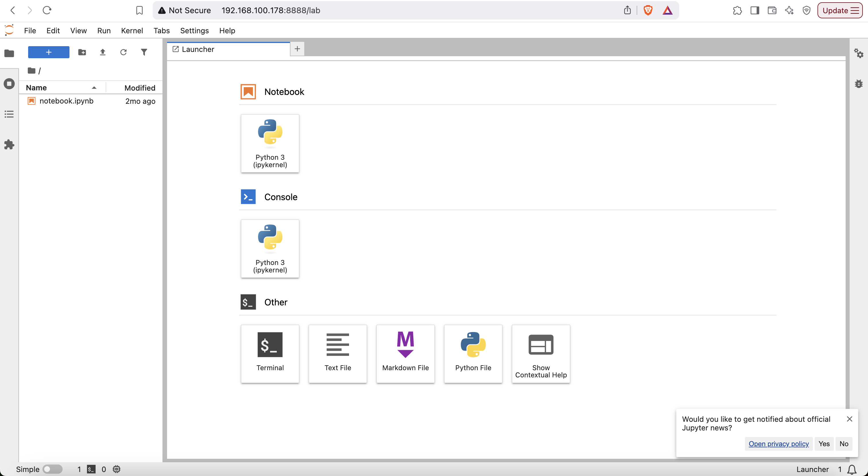Create a new Python File

[473, 354]
